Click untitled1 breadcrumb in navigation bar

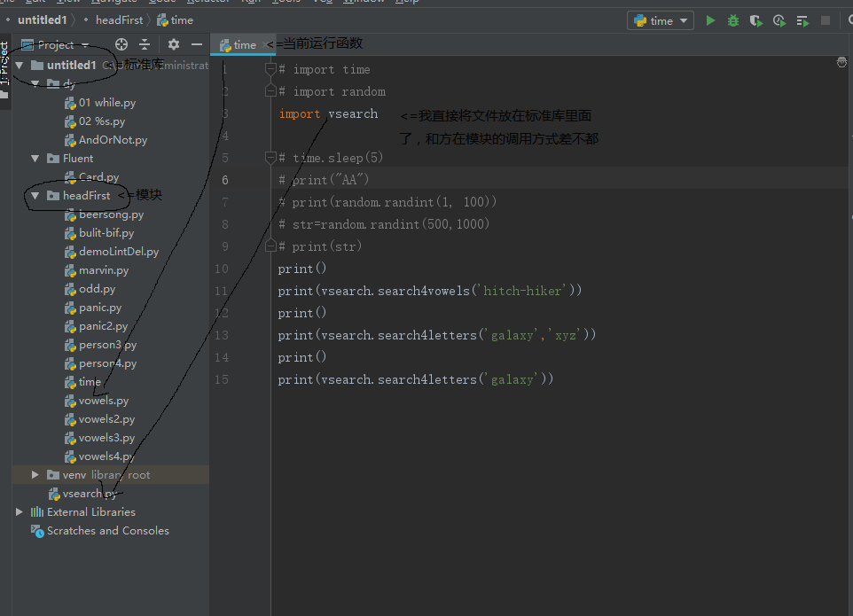[x=42, y=20]
